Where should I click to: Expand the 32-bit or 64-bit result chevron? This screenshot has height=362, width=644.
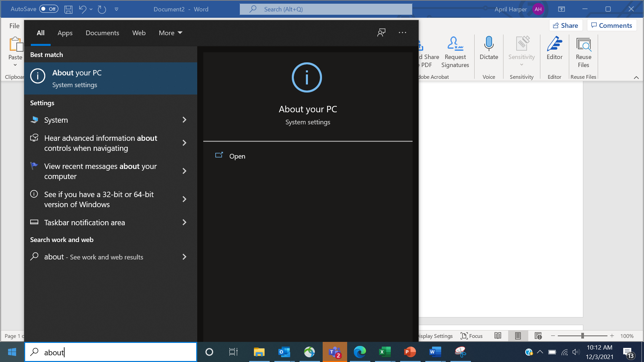184,199
